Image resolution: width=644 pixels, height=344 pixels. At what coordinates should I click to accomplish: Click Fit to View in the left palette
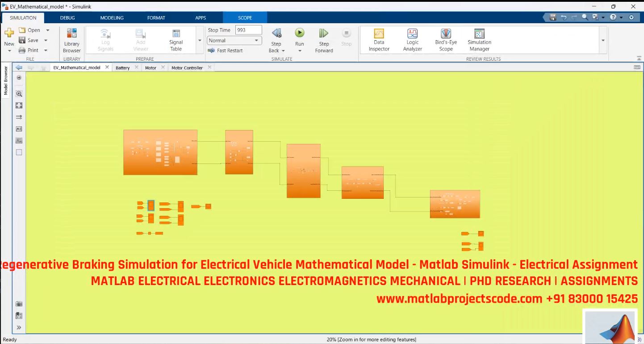click(x=19, y=105)
